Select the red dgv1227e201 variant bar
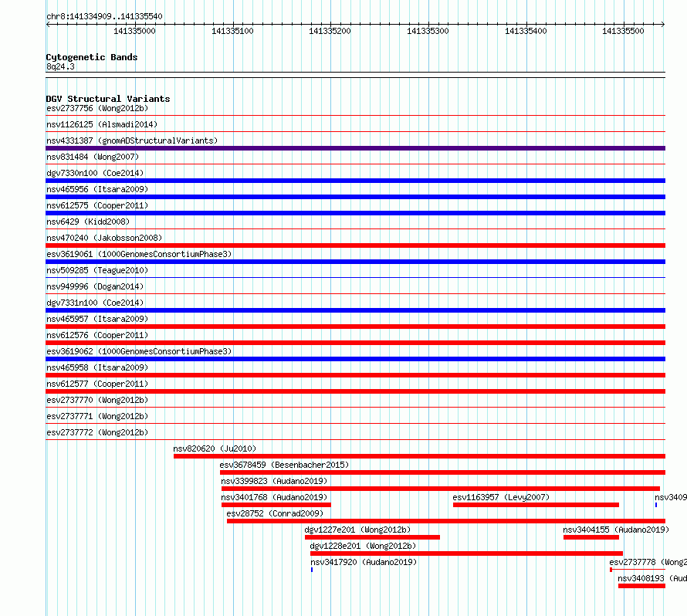The image size is (687, 616). click(372, 537)
